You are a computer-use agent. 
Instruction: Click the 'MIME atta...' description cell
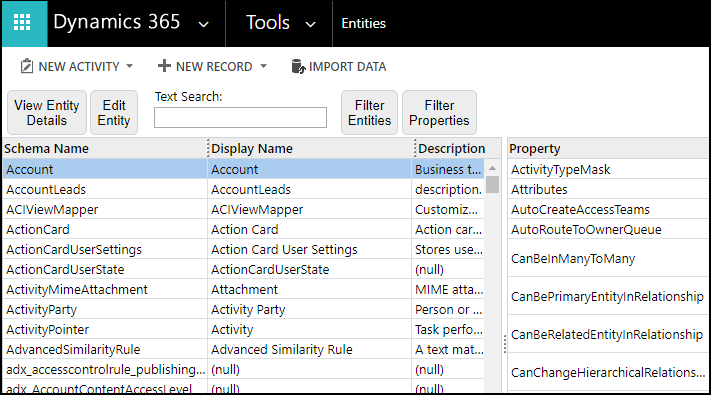448,289
